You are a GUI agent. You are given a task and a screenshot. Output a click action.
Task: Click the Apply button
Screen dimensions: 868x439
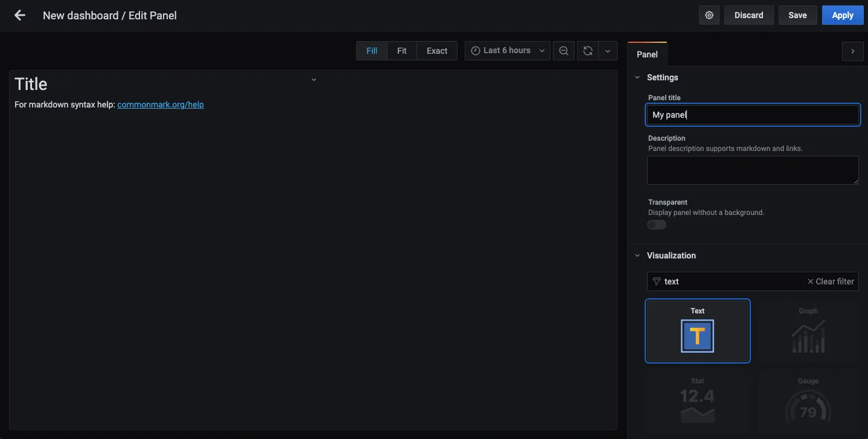coord(843,16)
